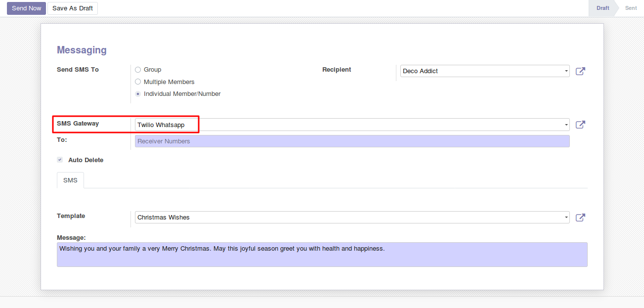Image resolution: width=644 pixels, height=308 pixels.
Task: Switch to the SMS tab
Action: (x=70, y=180)
